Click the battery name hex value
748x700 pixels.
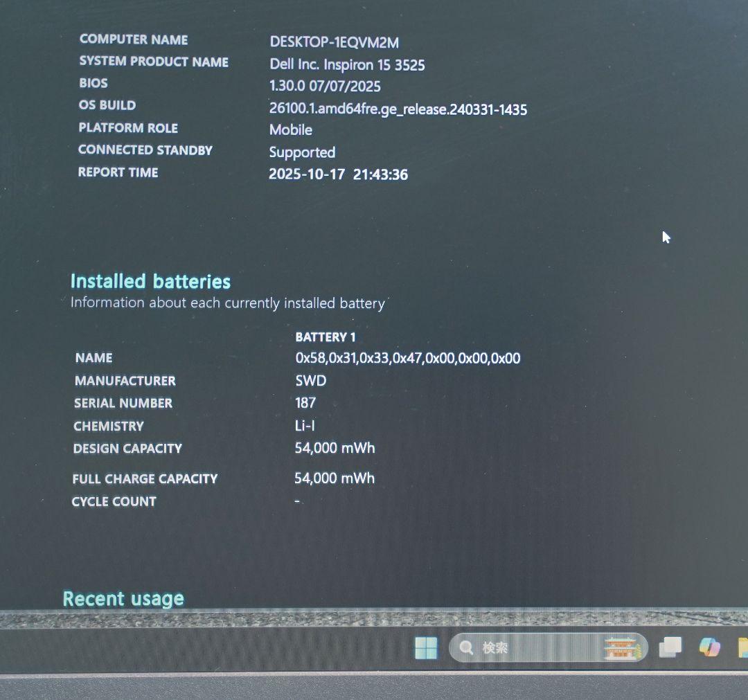[x=407, y=359]
